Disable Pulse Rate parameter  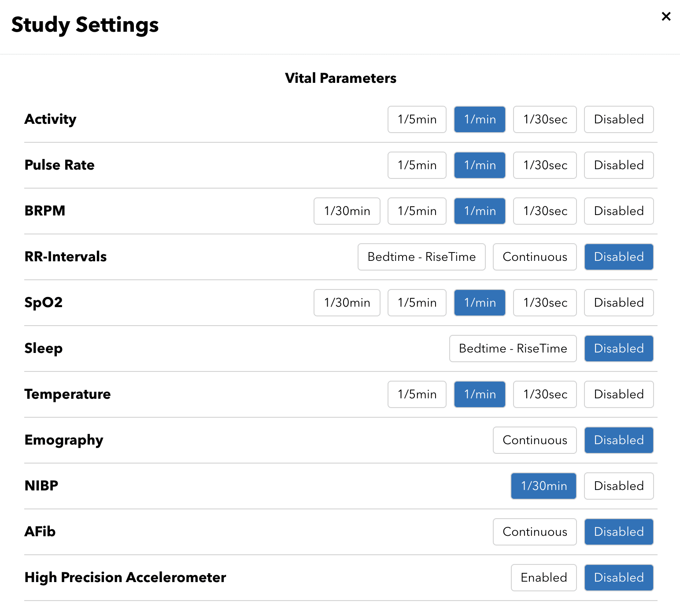618,165
